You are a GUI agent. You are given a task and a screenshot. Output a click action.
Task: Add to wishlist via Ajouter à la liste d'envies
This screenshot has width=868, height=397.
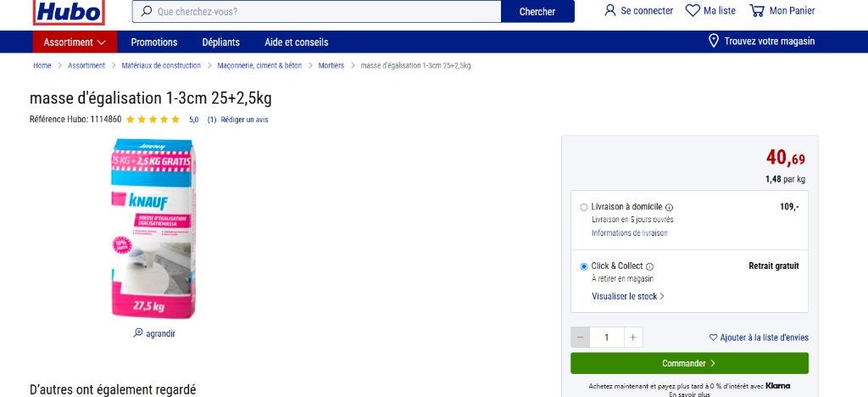(x=759, y=338)
